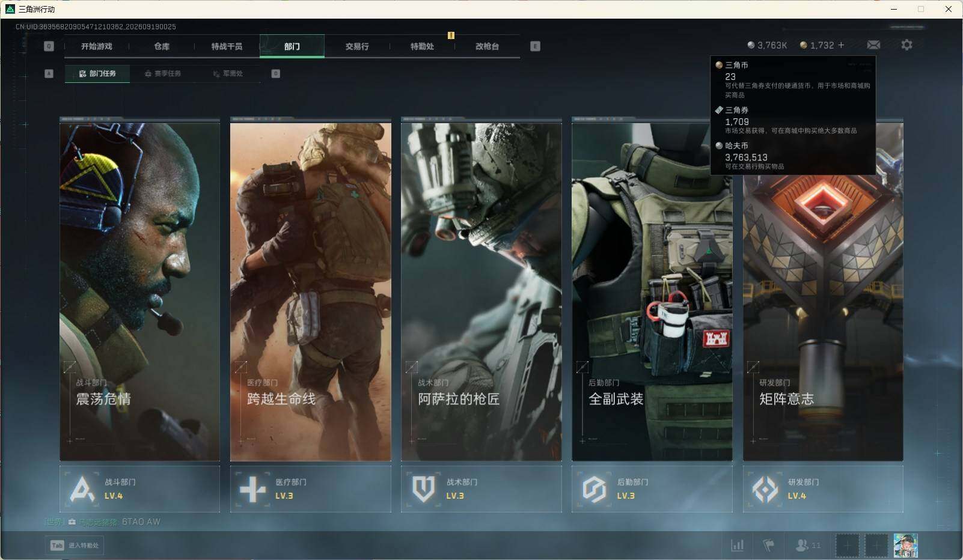Open the 战斗部门 LV.4 level panel
This screenshot has width=963, height=560.
tap(139, 489)
